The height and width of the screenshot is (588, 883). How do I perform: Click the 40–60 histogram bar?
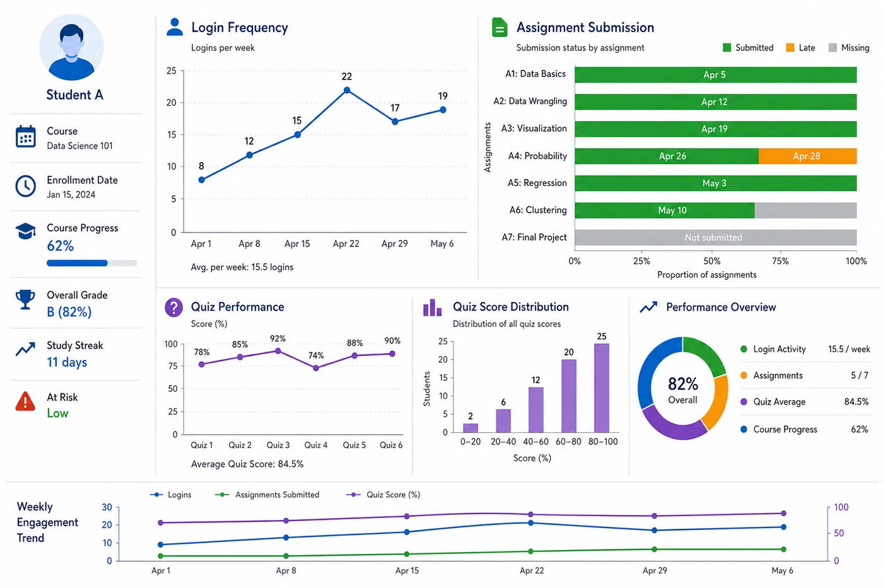536,410
